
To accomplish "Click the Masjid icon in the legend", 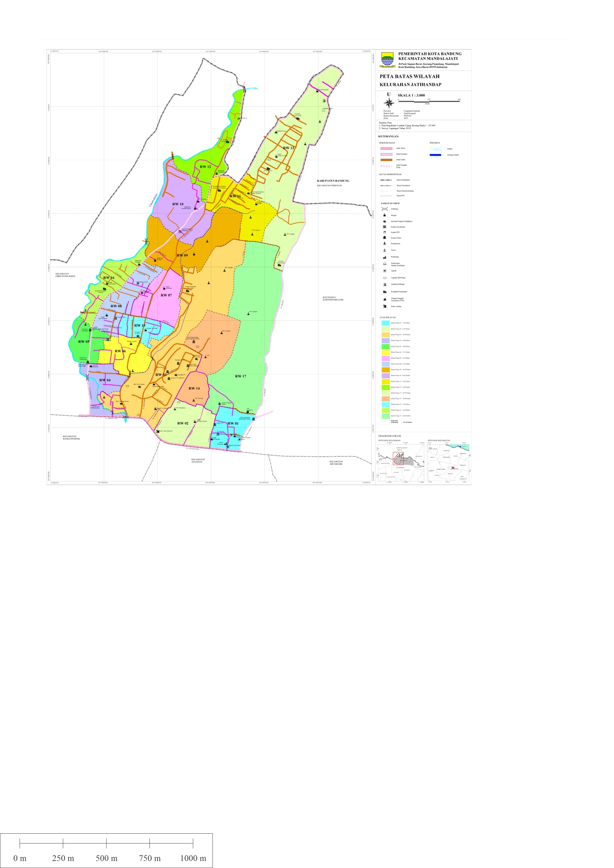I will [x=384, y=215].
